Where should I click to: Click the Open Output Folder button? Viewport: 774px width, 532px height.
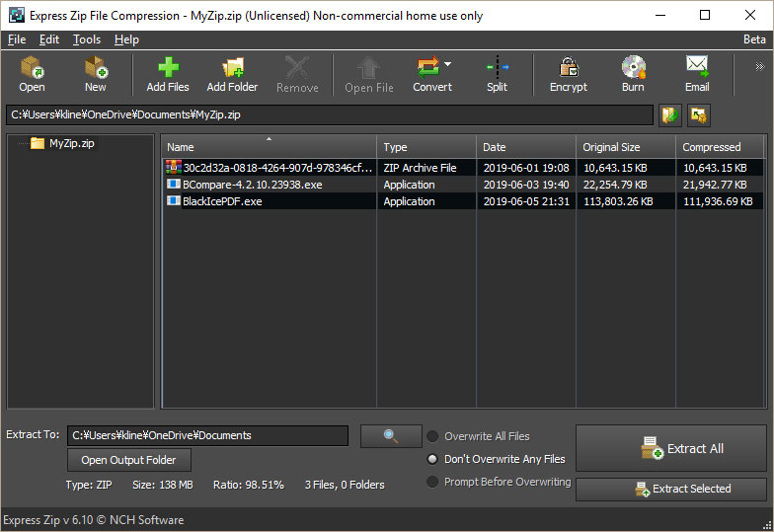tap(128, 460)
